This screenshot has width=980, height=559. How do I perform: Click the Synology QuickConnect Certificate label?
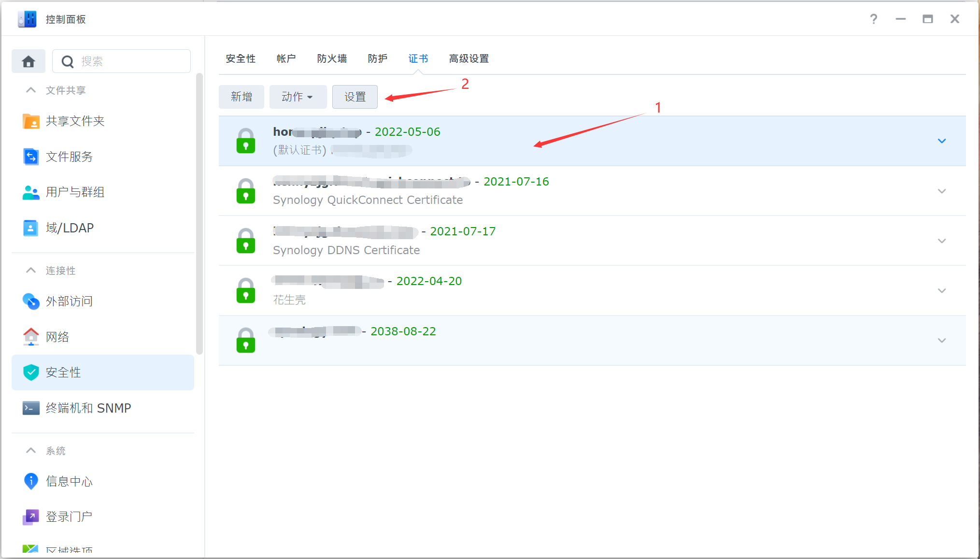click(x=368, y=200)
